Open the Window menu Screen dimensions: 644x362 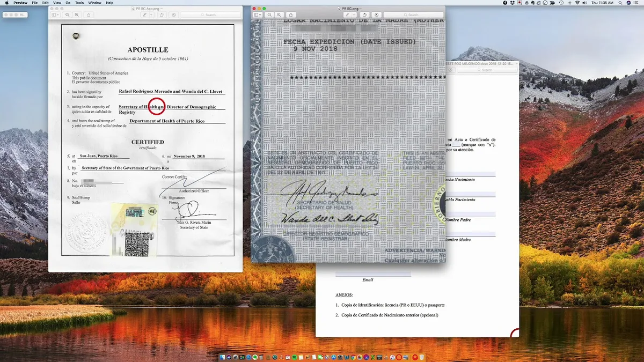(95, 3)
